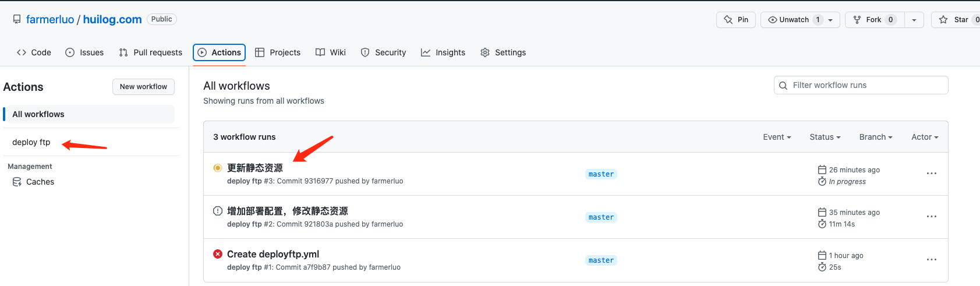View the Insights tab
The height and width of the screenshot is (286, 980).
pos(443,52)
